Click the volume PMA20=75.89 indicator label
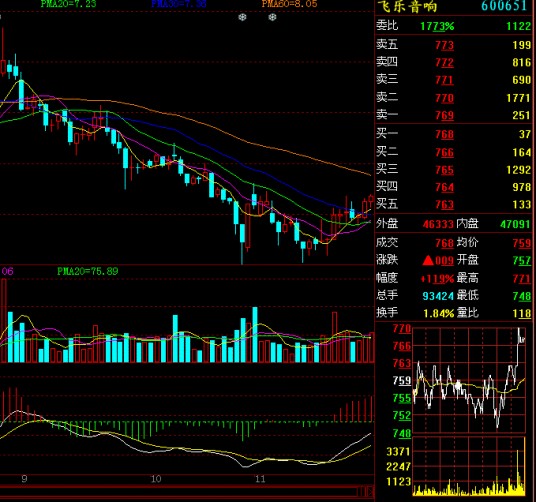Image resolution: width=536 pixels, height=502 pixels. tap(88, 271)
